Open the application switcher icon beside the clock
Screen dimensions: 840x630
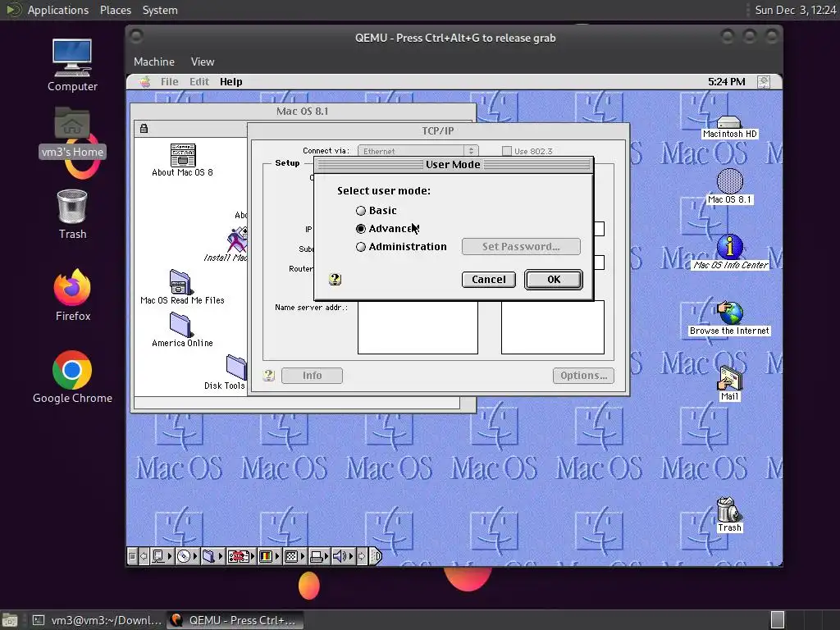[x=764, y=81]
